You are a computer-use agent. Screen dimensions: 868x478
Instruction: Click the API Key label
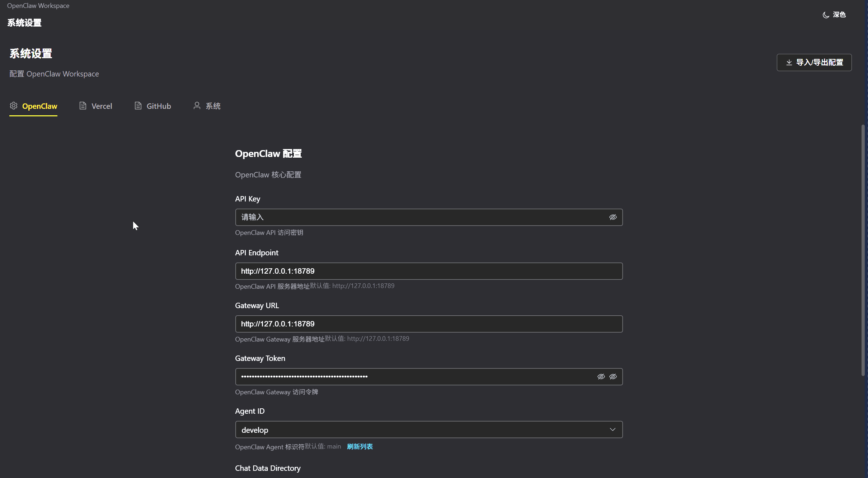click(x=248, y=199)
